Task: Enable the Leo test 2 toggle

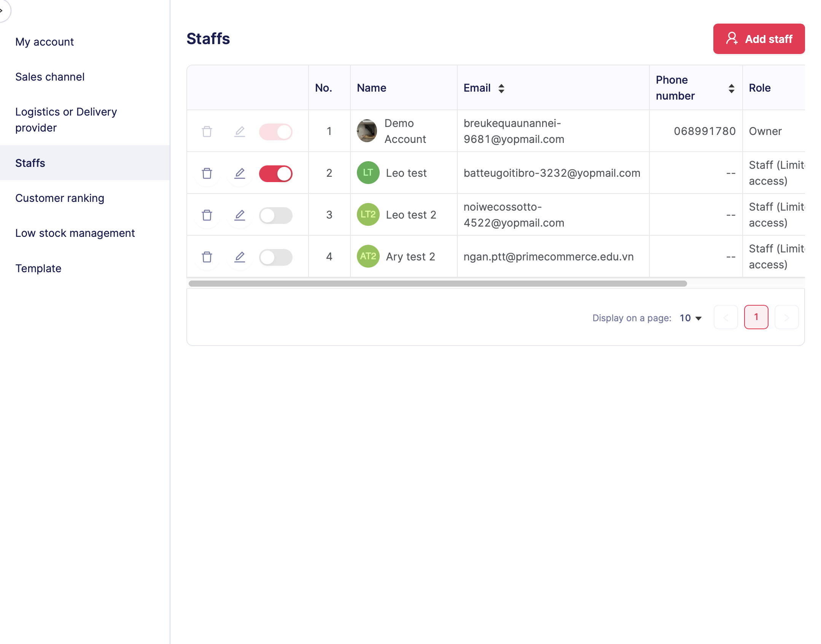Action: click(276, 216)
